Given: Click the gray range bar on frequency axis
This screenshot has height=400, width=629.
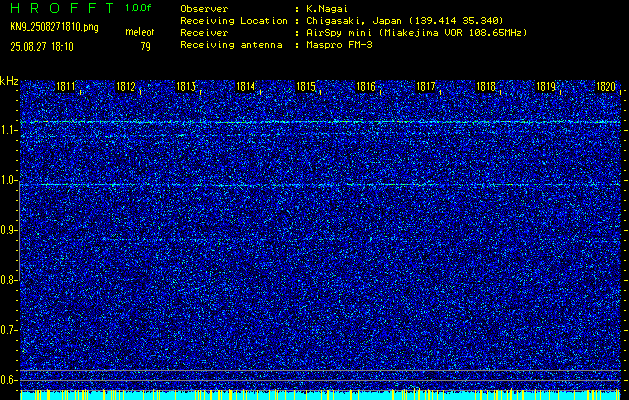Looking at the screenshot, I should point(19,230).
